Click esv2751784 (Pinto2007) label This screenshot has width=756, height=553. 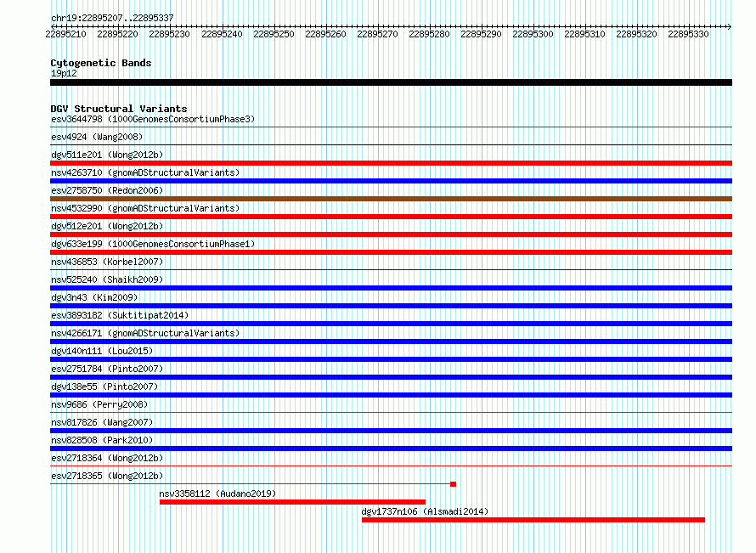click(x=107, y=369)
